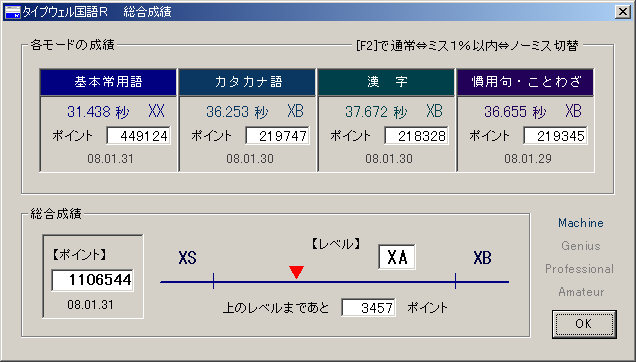Click the 3457 remaining points field
The height and width of the screenshot is (362, 636).
click(368, 308)
